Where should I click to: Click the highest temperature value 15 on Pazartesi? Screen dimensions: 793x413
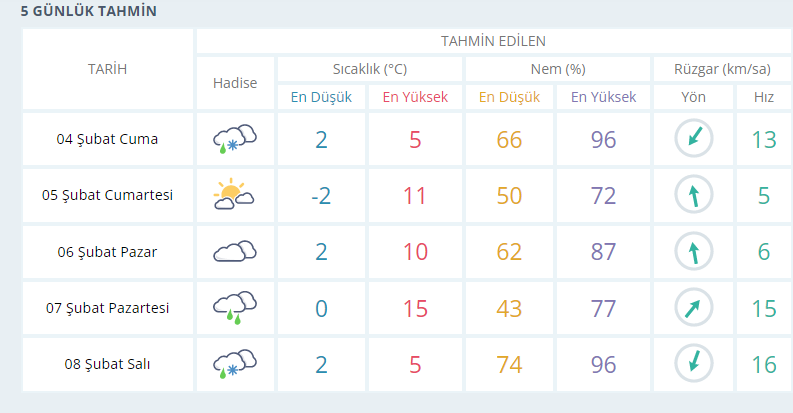coord(415,308)
